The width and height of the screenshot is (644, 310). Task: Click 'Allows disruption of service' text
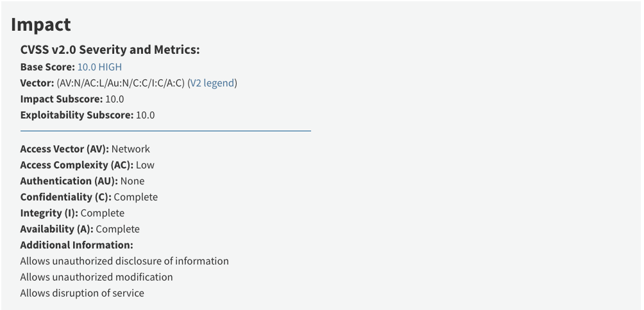(x=82, y=293)
